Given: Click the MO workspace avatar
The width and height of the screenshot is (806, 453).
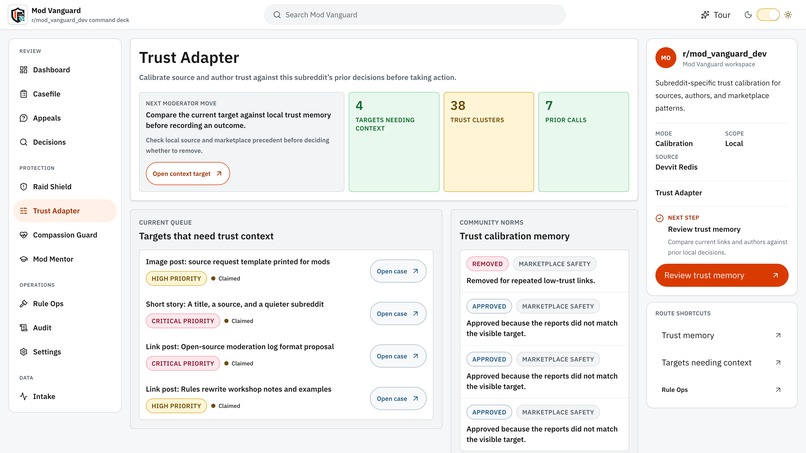Looking at the screenshot, I should pos(666,58).
